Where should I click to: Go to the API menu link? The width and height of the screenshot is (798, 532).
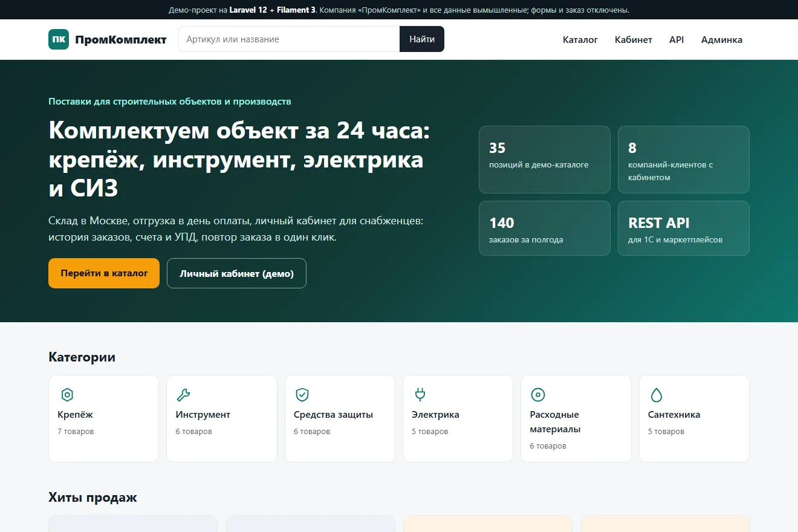click(x=676, y=39)
